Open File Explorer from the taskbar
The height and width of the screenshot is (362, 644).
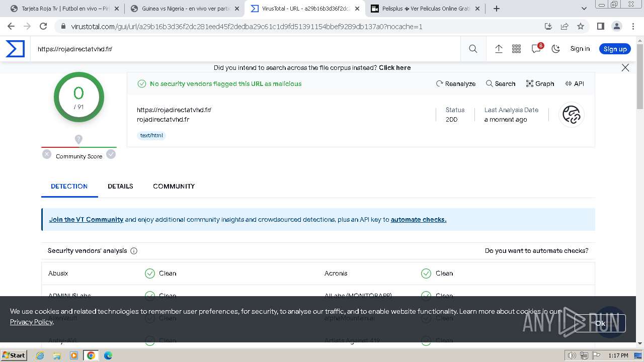[x=57, y=355]
